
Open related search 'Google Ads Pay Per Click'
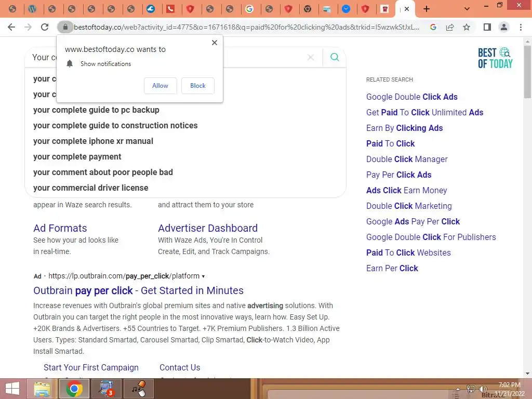(413, 221)
